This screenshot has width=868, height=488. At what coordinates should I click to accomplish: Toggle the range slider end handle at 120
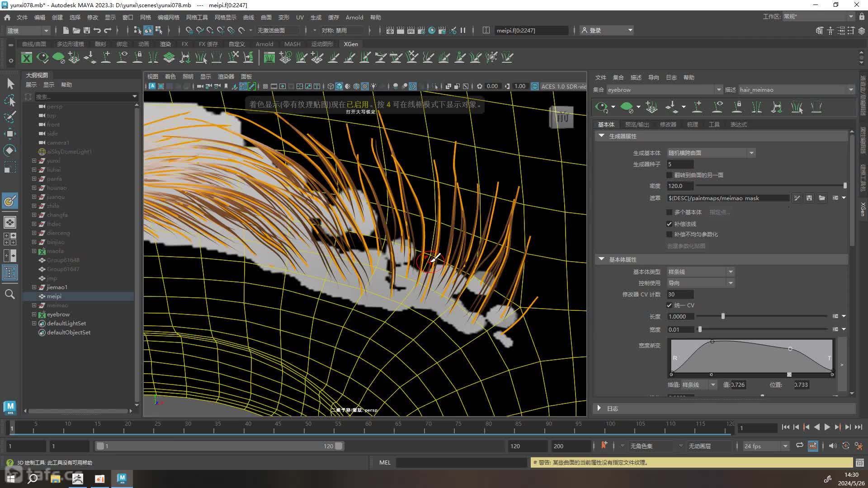pos(339,446)
